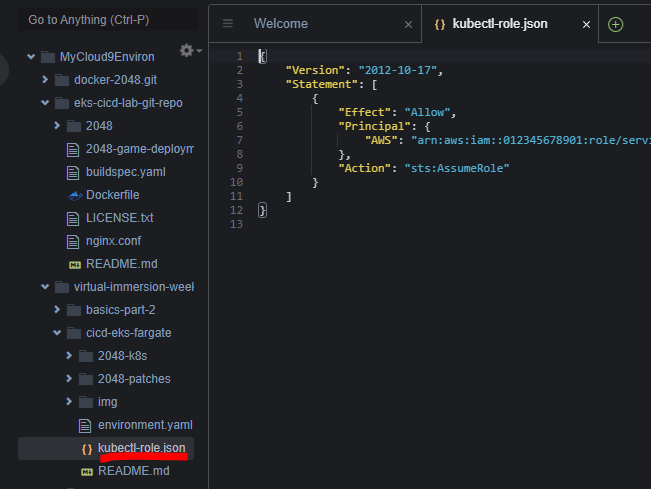Click the 2048 folder icon

[x=74, y=126]
